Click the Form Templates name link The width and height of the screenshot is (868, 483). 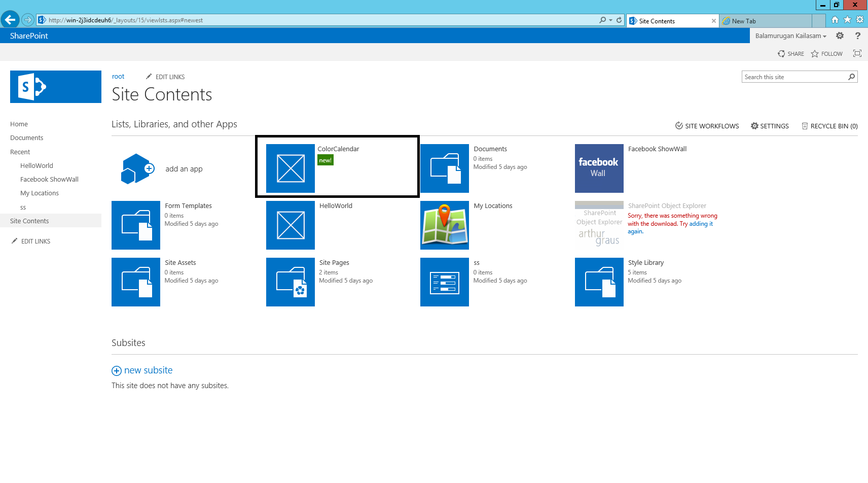coord(188,205)
